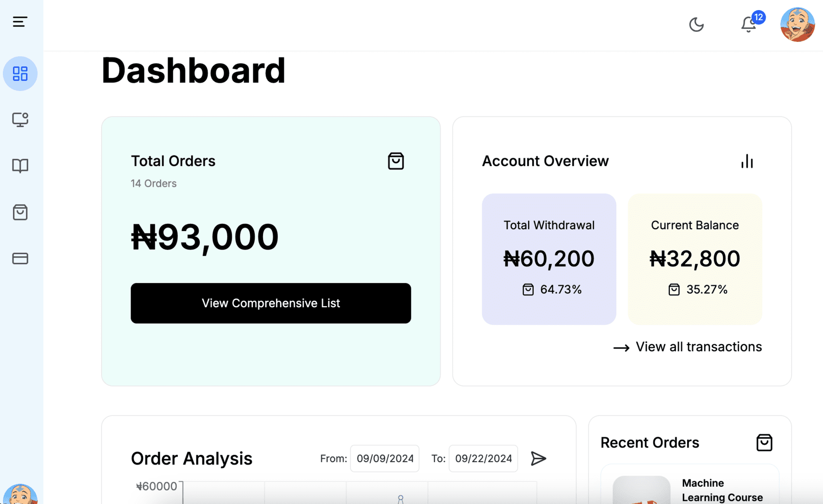Click the bag icon beside Recent Orders
823x504 pixels.
pos(764,443)
